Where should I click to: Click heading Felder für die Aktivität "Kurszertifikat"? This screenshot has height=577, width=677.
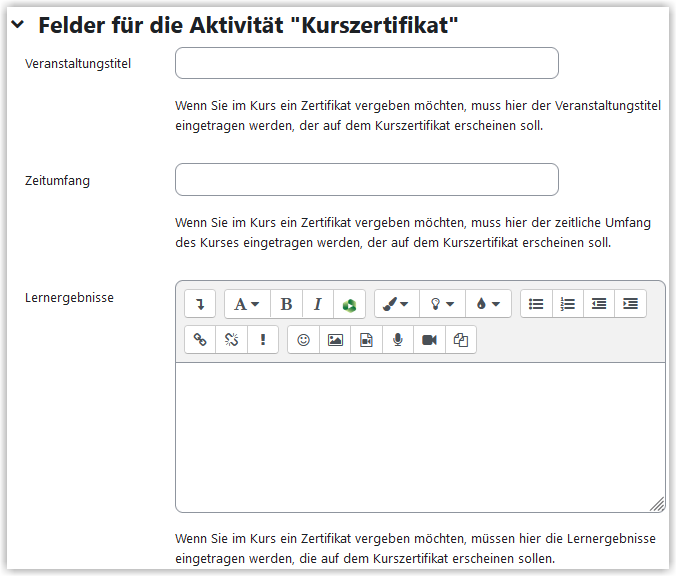coord(248,25)
